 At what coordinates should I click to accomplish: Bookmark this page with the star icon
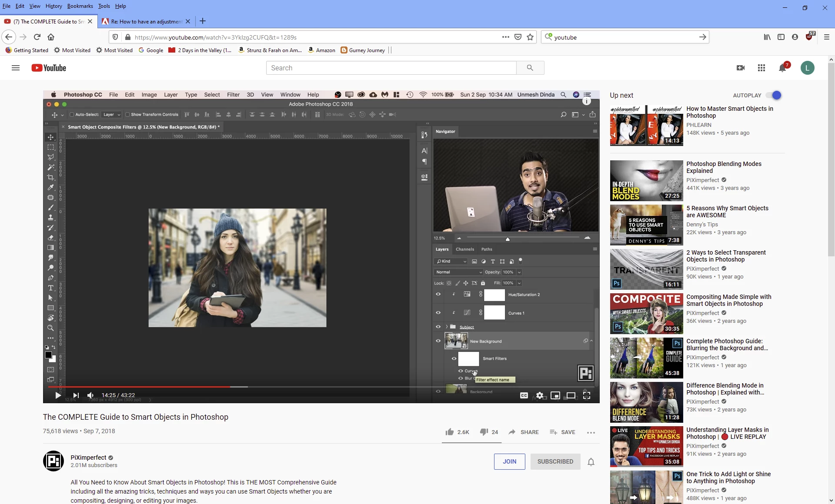click(x=530, y=37)
